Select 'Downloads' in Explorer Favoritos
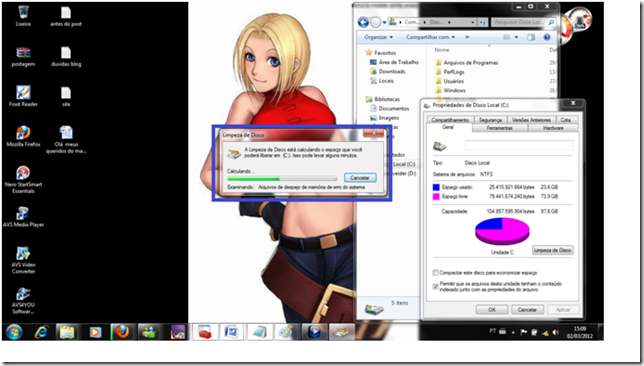Image resolution: width=644 pixels, height=366 pixels. [387, 71]
